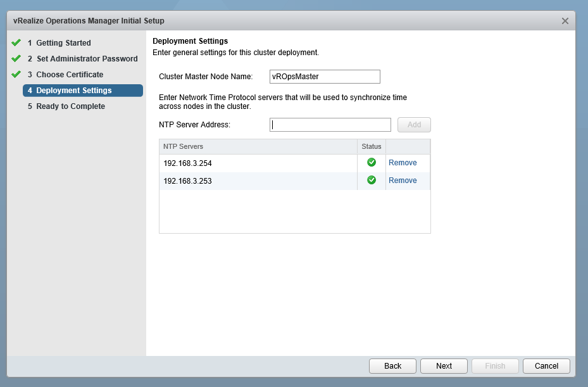
Task: Click the green checkmark beside Choose Certificate
Action: [x=16, y=74]
